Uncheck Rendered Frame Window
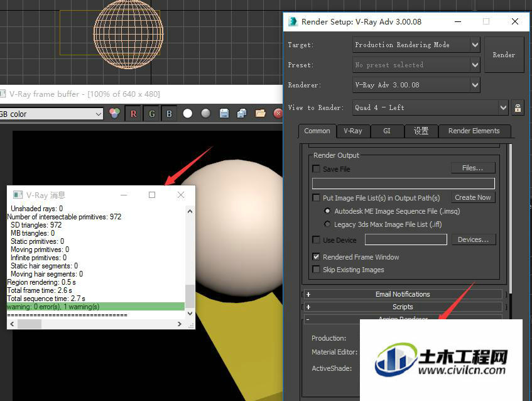 (x=316, y=256)
